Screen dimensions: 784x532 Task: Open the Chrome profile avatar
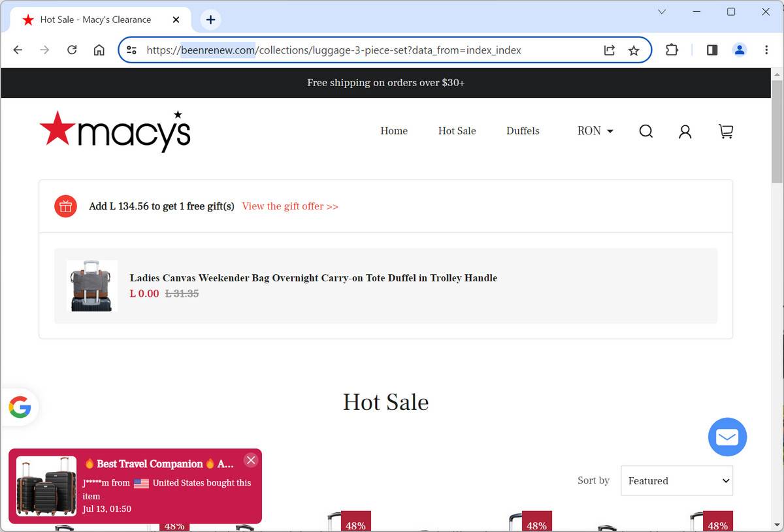pos(740,50)
